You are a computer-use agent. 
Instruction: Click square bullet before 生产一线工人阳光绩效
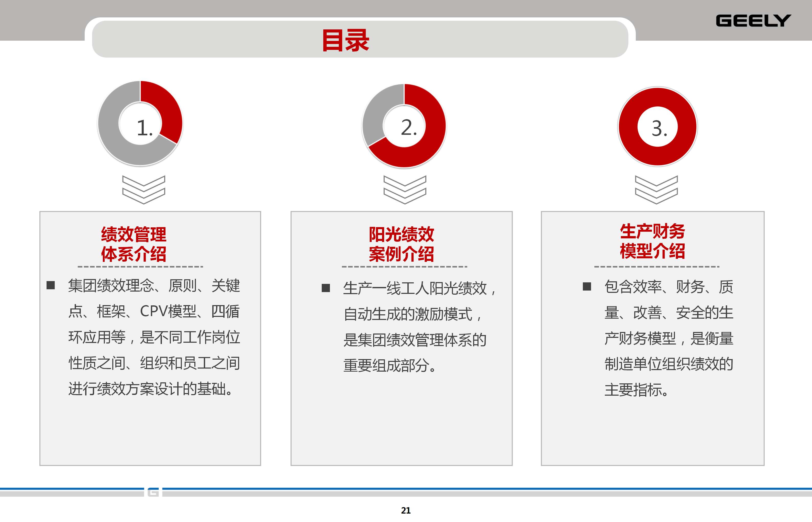326,288
